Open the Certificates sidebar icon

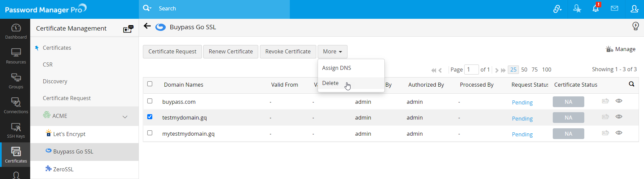click(x=16, y=155)
